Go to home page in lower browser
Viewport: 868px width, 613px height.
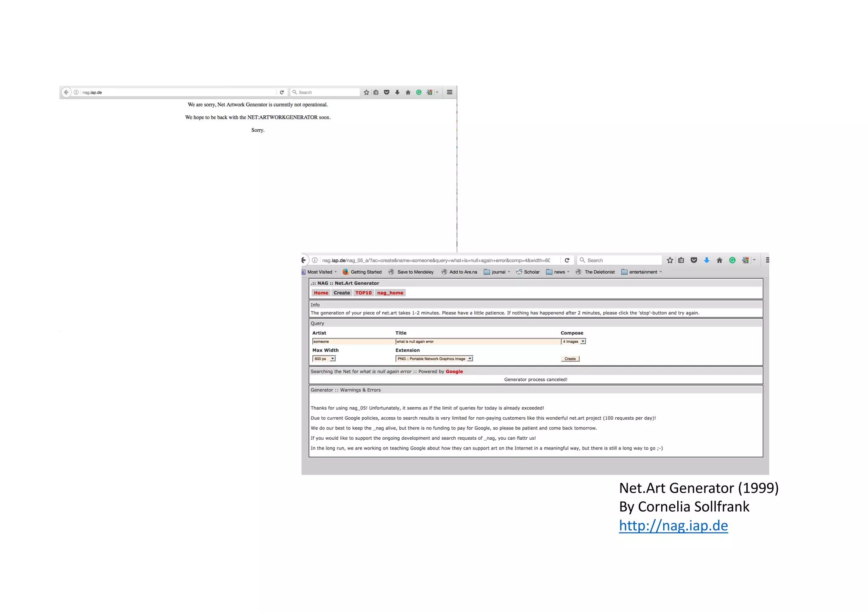tap(719, 260)
